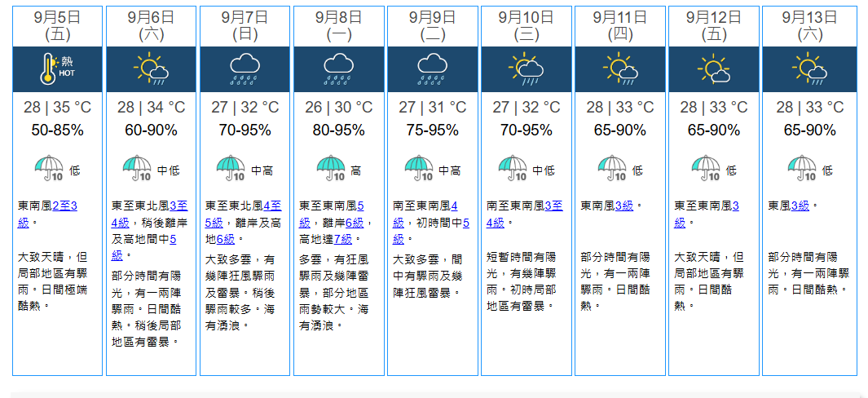The width and height of the screenshot is (868, 398).
Task: Click the sun and rain icon for 9月10日
Action: [527, 69]
